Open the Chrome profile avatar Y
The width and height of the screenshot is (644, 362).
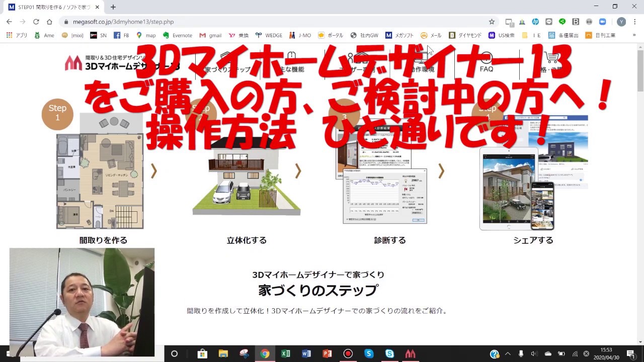coord(621,22)
